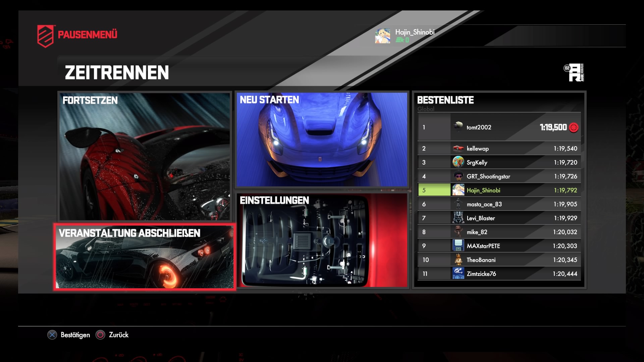The height and width of the screenshot is (362, 644).
Task: Choose the Neu Starten tile
Action: pyautogui.click(x=322, y=140)
